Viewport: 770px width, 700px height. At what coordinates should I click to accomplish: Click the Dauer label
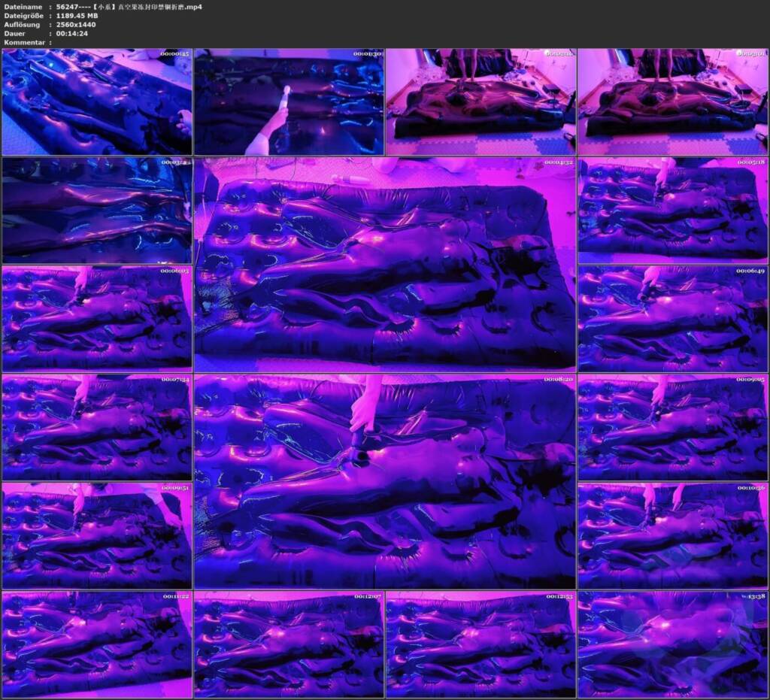pos(15,33)
